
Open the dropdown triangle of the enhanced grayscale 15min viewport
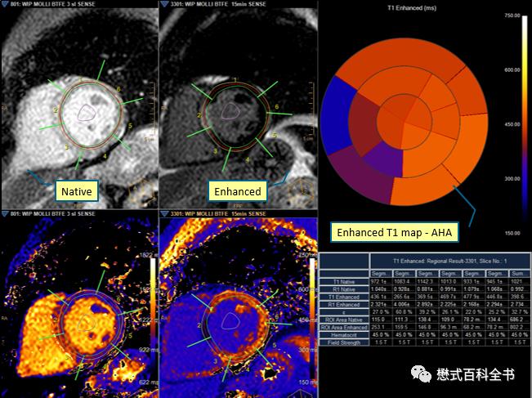(164, 4)
